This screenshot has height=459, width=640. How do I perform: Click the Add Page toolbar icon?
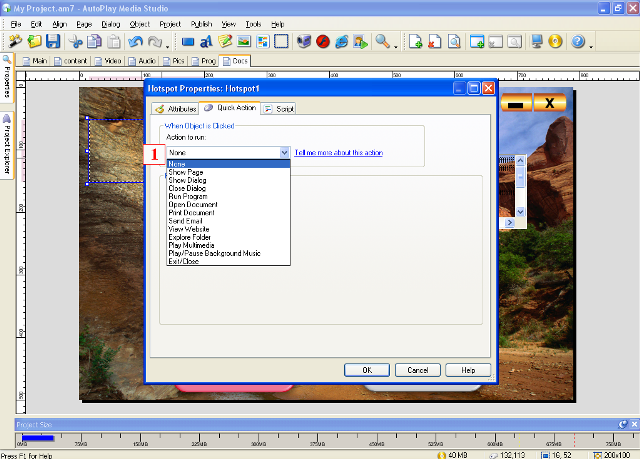tap(416, 42)
